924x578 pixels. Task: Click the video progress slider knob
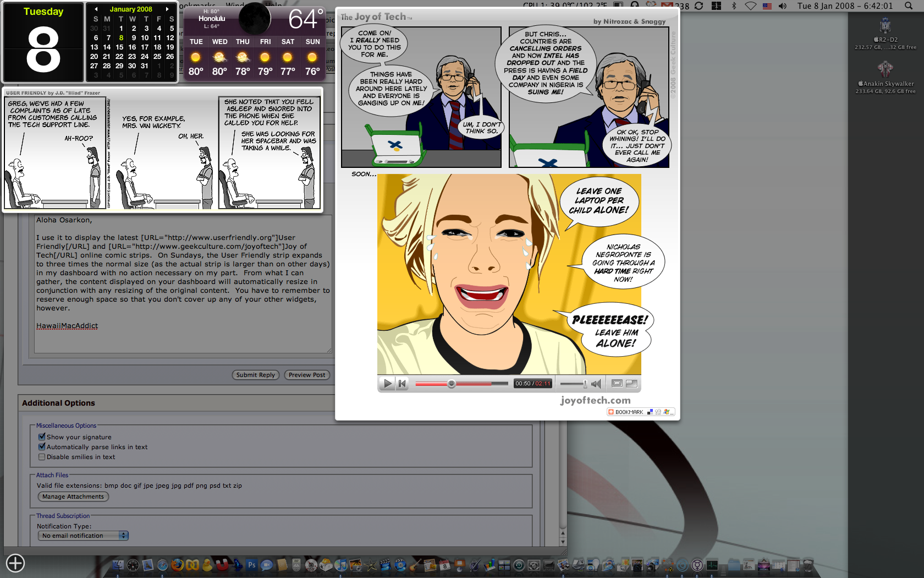click(452, 384)
